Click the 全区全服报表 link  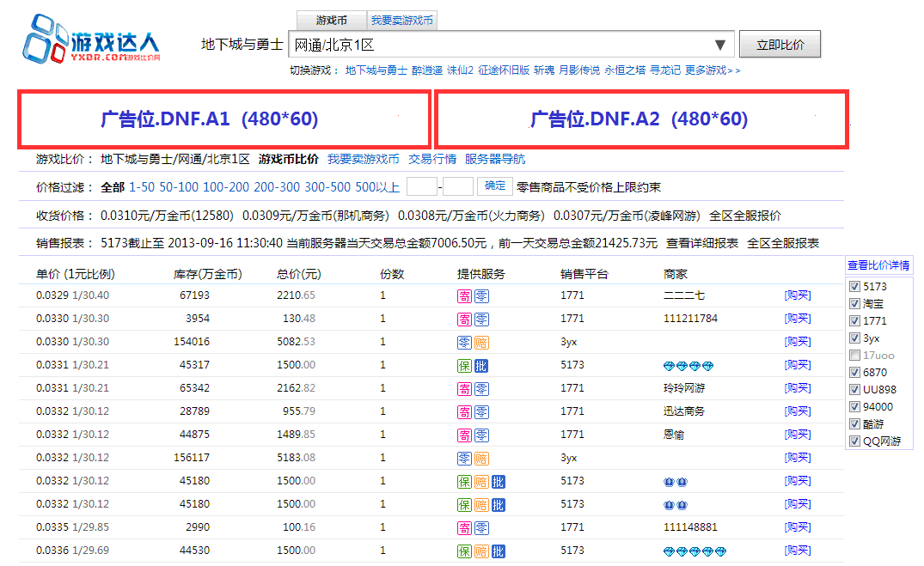(783, 243)
